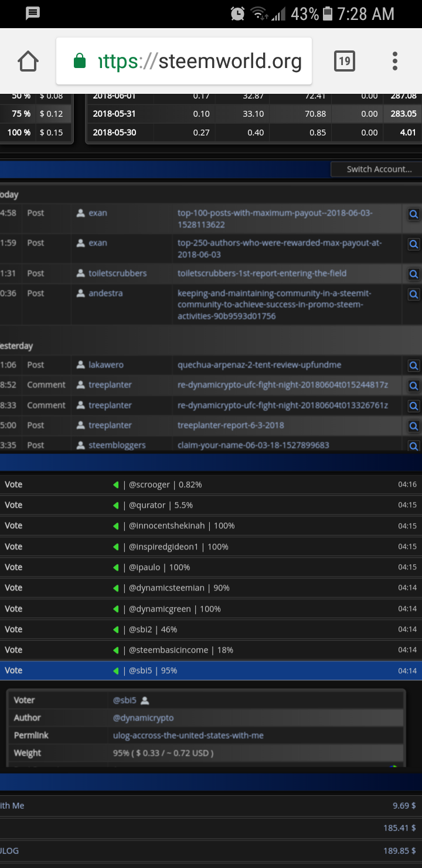Tap the steemworld.org address bar
This screenshot has height=868, width=422.
click(184, 61)
